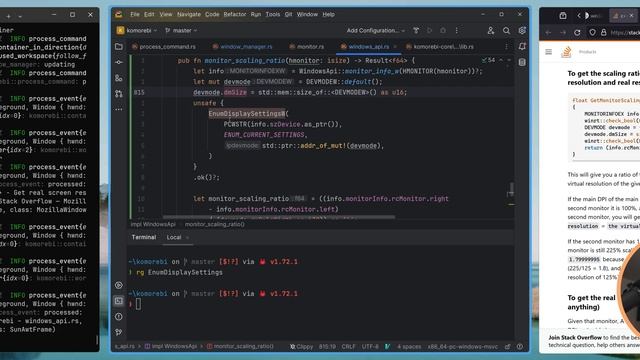
Task: Click the editor horizontal scrollbar
Action: (x=279, y=217)
